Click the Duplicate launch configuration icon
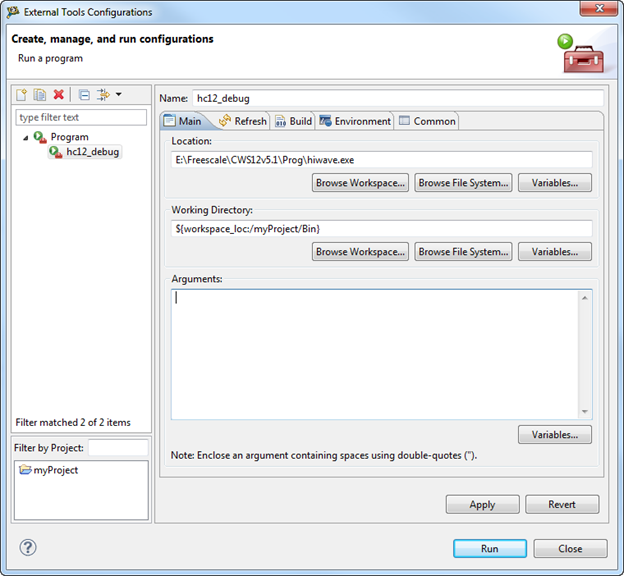Image resolution: width=624 pixels, height=576 pixels. [x=40, y=95]
